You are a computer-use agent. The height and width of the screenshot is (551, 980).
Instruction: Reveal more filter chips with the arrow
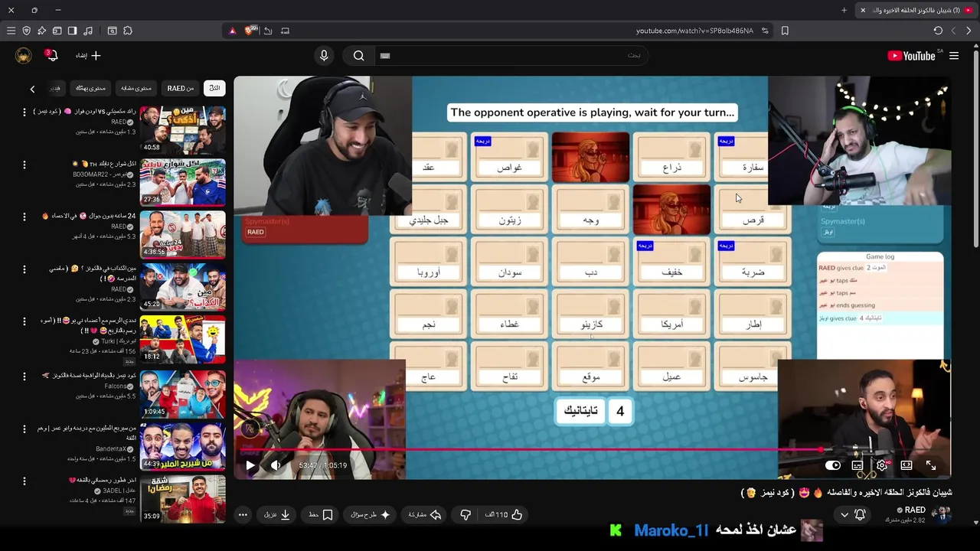32,89
